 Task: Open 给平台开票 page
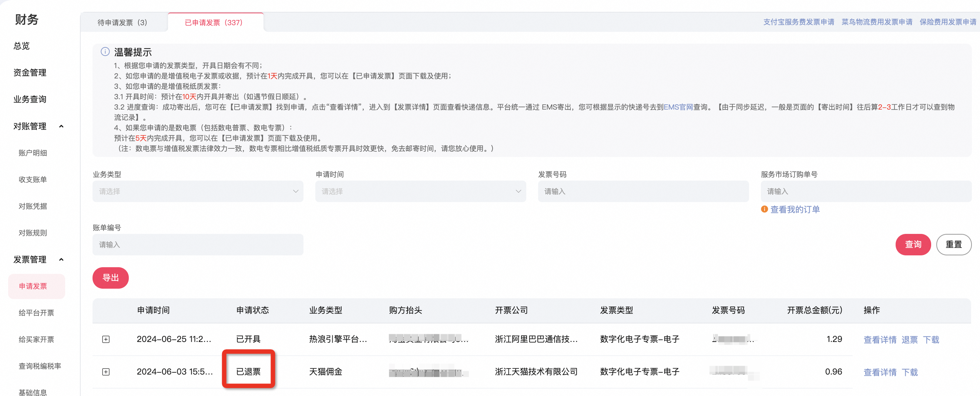pyautogui.click(x=36, y=313)
